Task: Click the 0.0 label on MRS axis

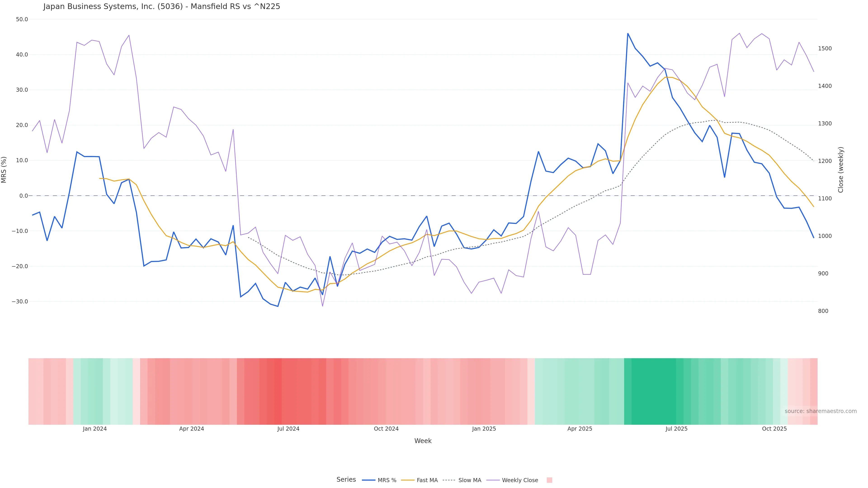Action: coord(24,196)
